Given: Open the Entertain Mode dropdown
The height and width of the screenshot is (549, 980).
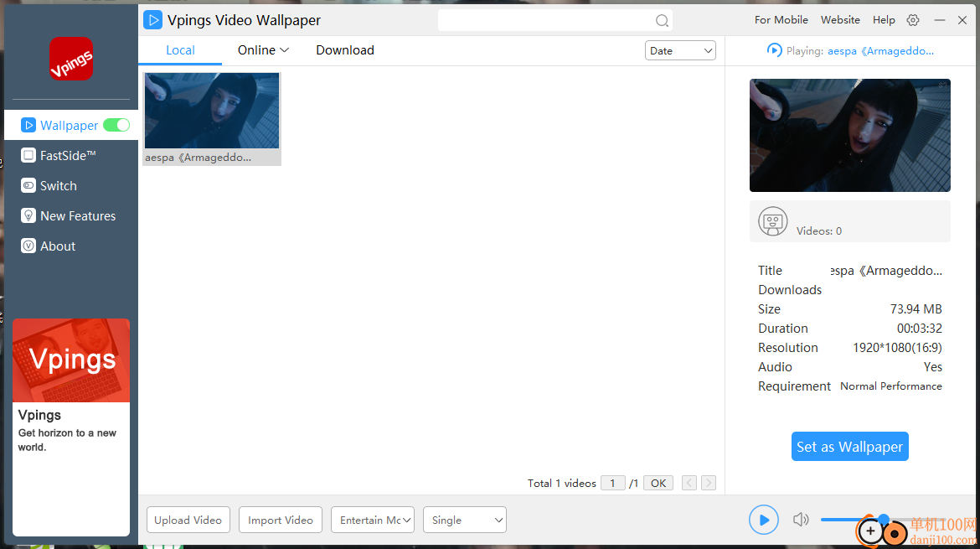Looking at the screenshot, I should (x=373, y=520).
